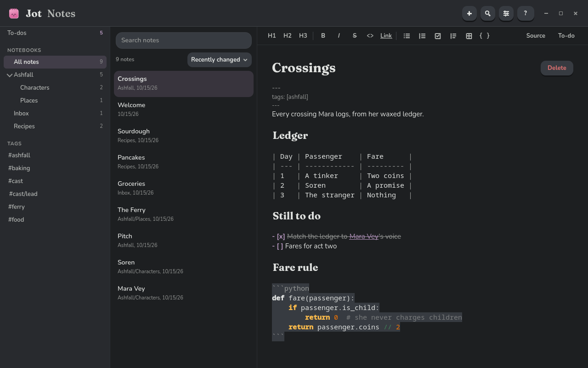Switch the editor to To-do view
Image resolution: width=588 pixels, height=368 pixels.
click(566, 36)
